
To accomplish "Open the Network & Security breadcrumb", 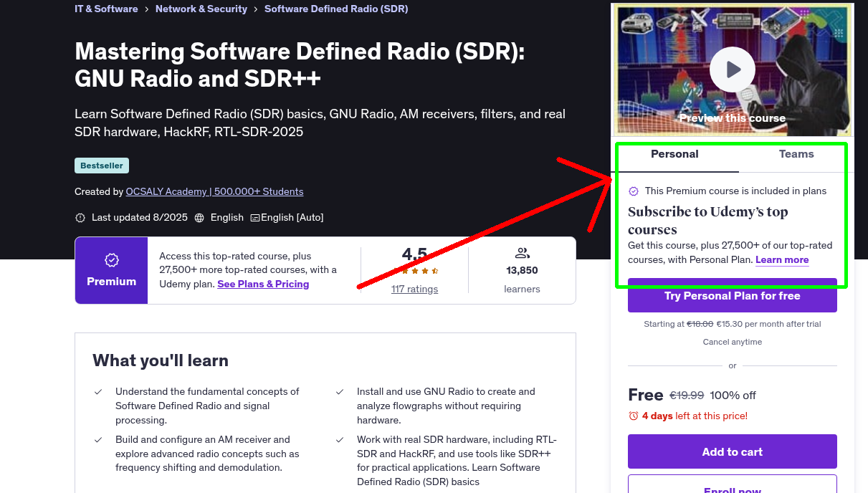I will (x=201, y=9).
